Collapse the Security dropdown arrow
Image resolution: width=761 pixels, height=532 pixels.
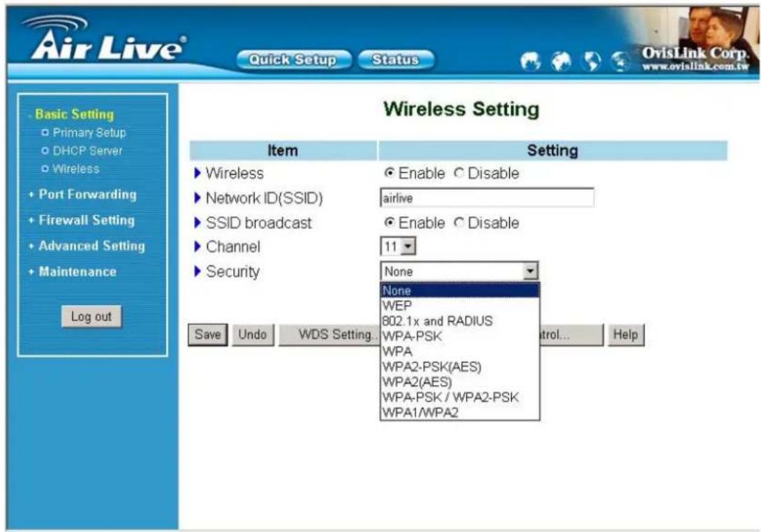point(531,271)
